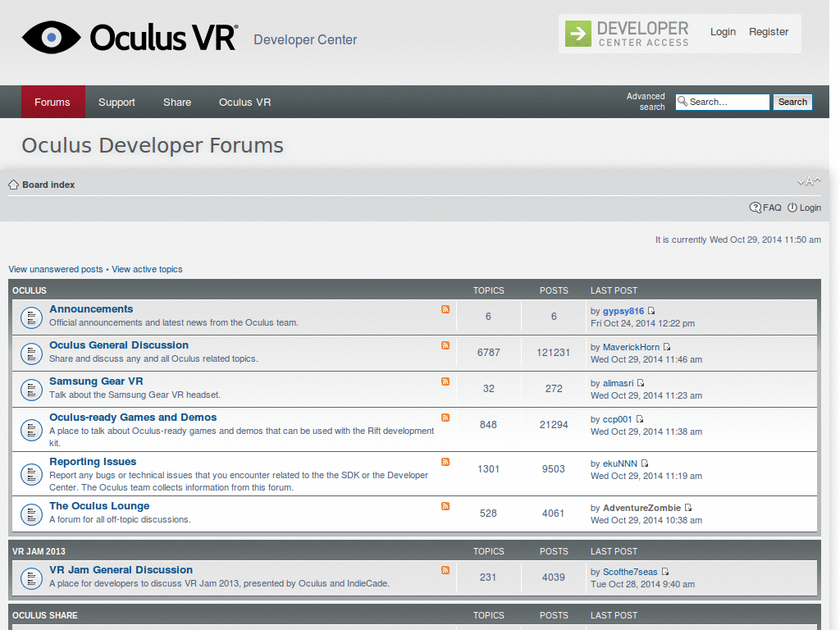This screenshot has height=630, width=840.
Task: Open RSS feed for Oculus-ready Games and Demos
Action: pyautogui.click(x=445, y=418)
